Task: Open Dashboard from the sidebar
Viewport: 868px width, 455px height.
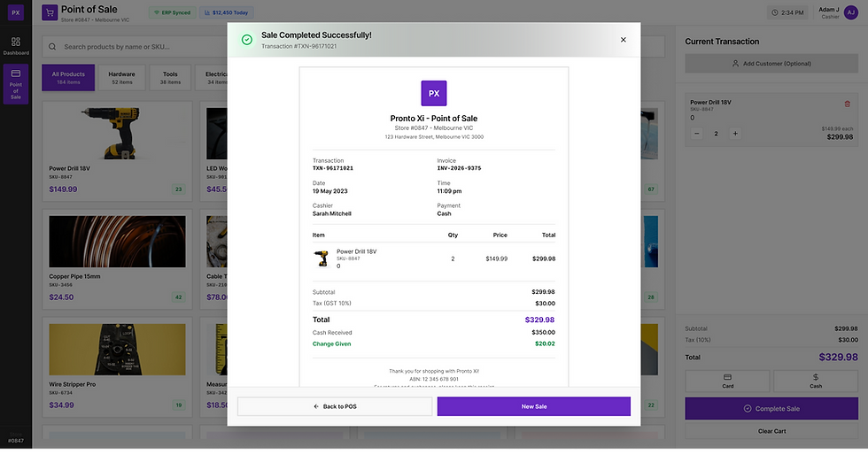Action: (x=16, y=46)
